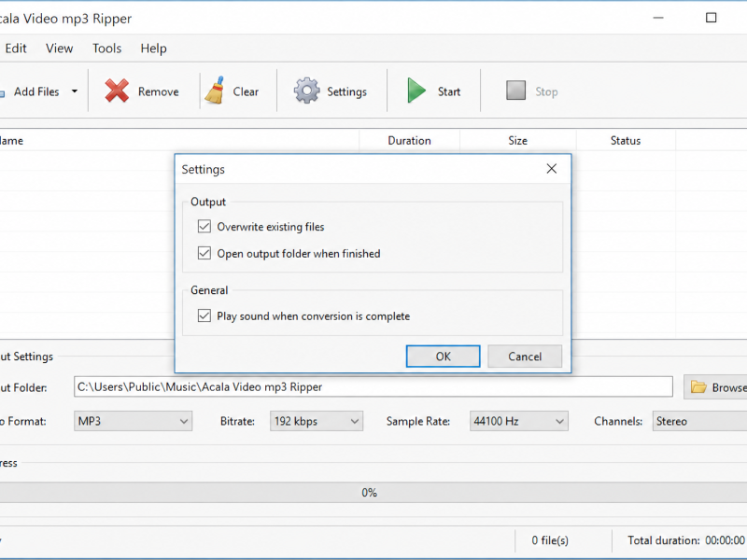Expand the Add Files dropdown arrow
Image resolution: width=747 pixels, height=560 pixels.
[x=75, y=91]
